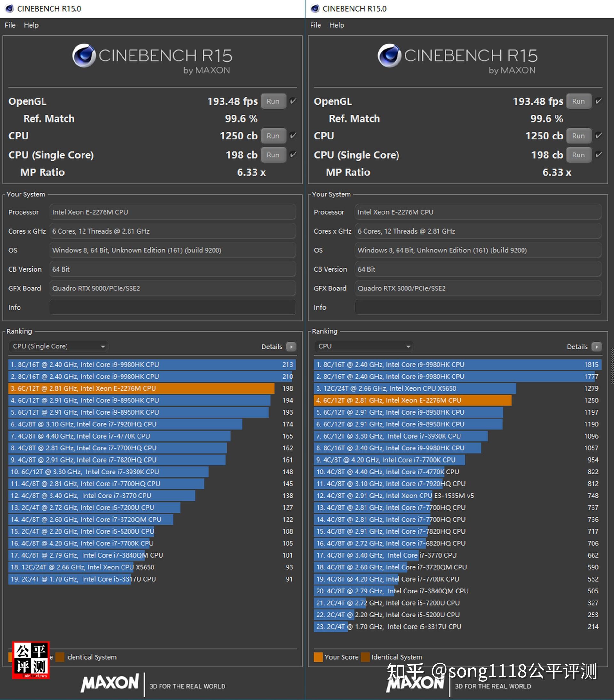
Task: Toggle CPU (Single Core) checkbox in left window
Action: [x=293, y=155]
